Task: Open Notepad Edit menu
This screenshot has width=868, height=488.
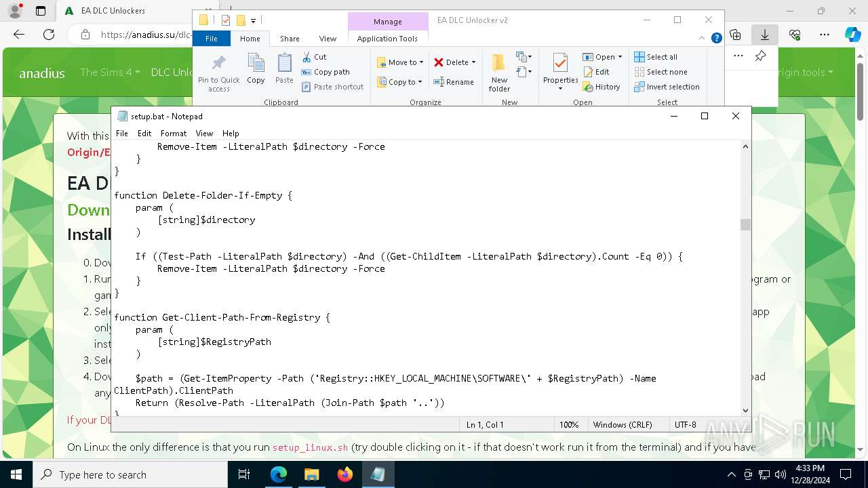Action: (x=144, y=134)
